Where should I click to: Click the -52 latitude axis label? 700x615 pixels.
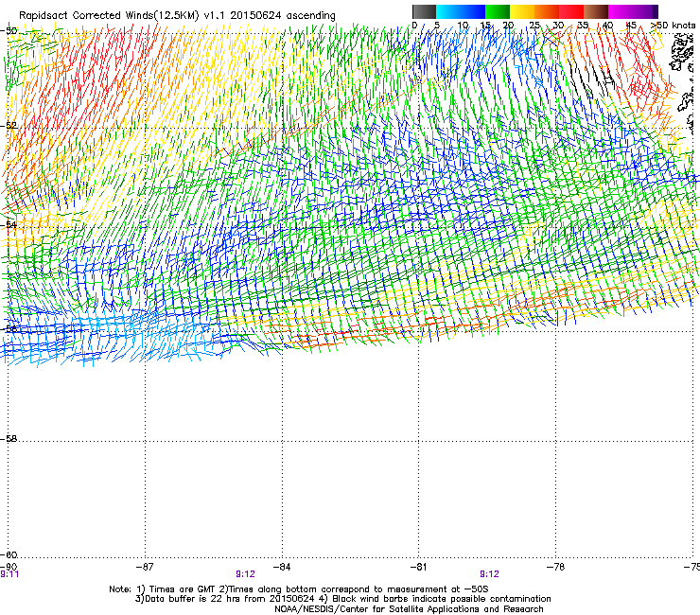click(9, 126)
